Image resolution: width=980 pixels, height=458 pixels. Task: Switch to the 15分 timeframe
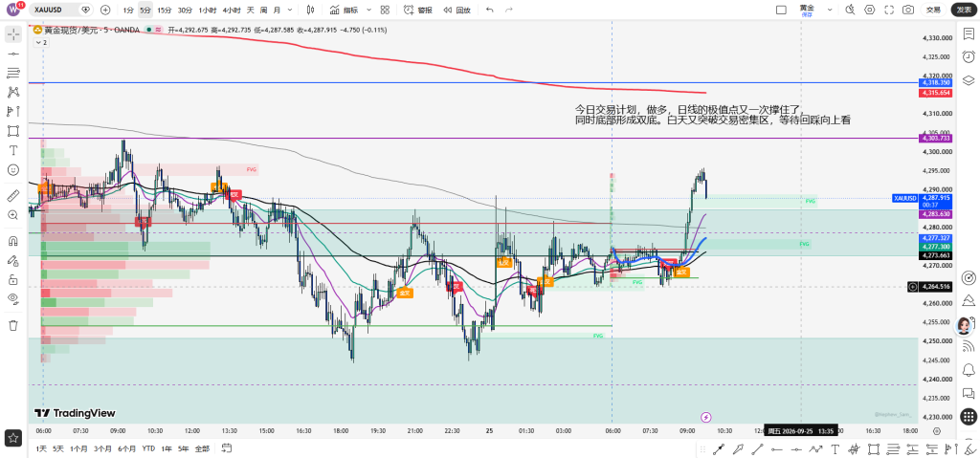click(165, 10)
